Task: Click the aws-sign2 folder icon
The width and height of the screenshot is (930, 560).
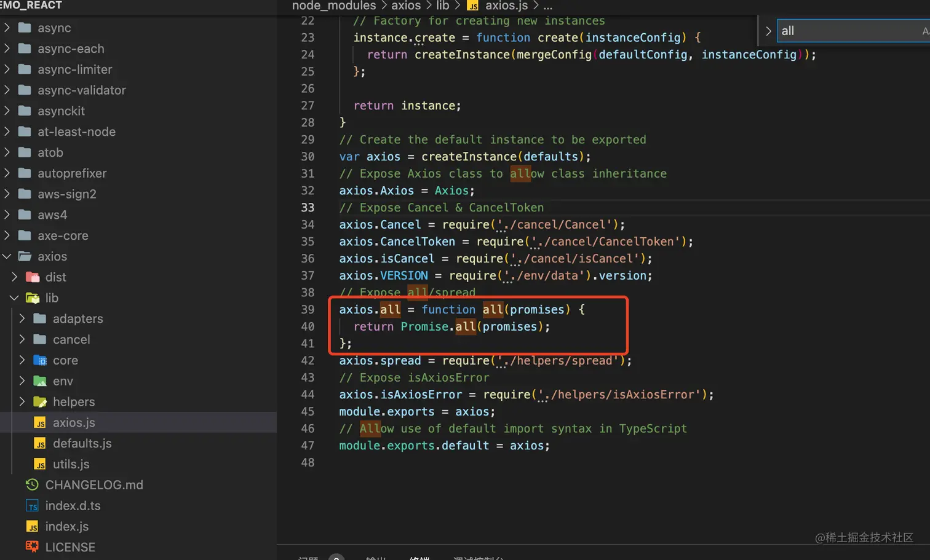Action: point(25,194)
